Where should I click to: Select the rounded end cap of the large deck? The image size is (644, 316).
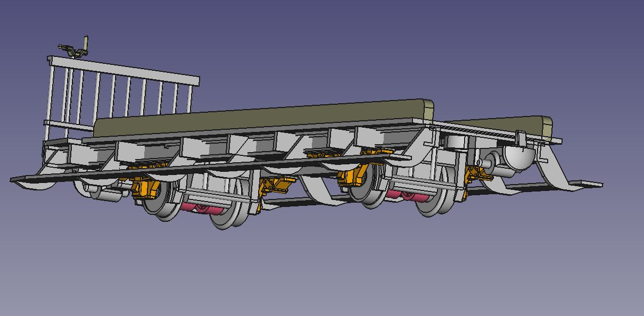coord(428,109)
